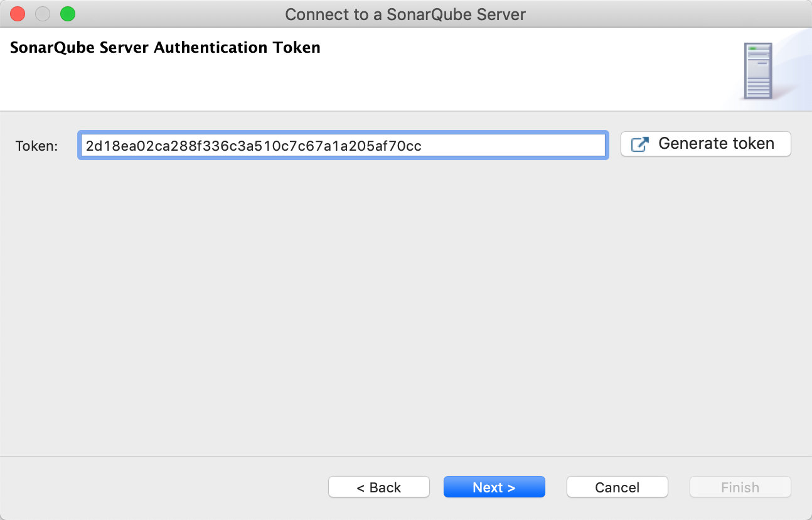Cancel the SonarQube connection wizard

[617, 487]
